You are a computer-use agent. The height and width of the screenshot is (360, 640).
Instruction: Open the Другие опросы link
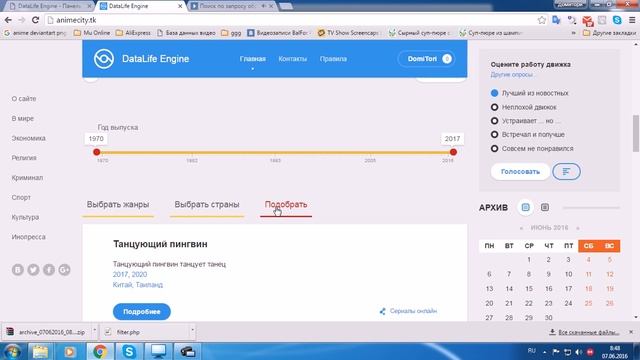click(511, 75)
